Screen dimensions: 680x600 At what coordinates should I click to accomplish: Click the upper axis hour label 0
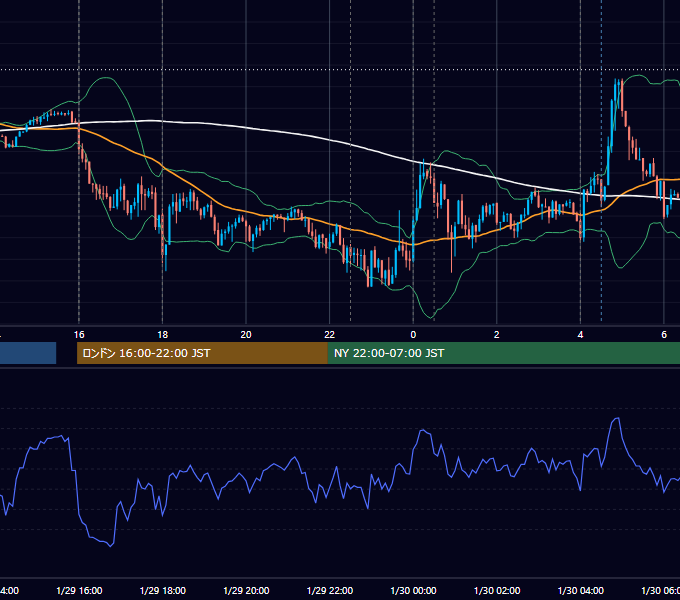click(x=413, y=335)
